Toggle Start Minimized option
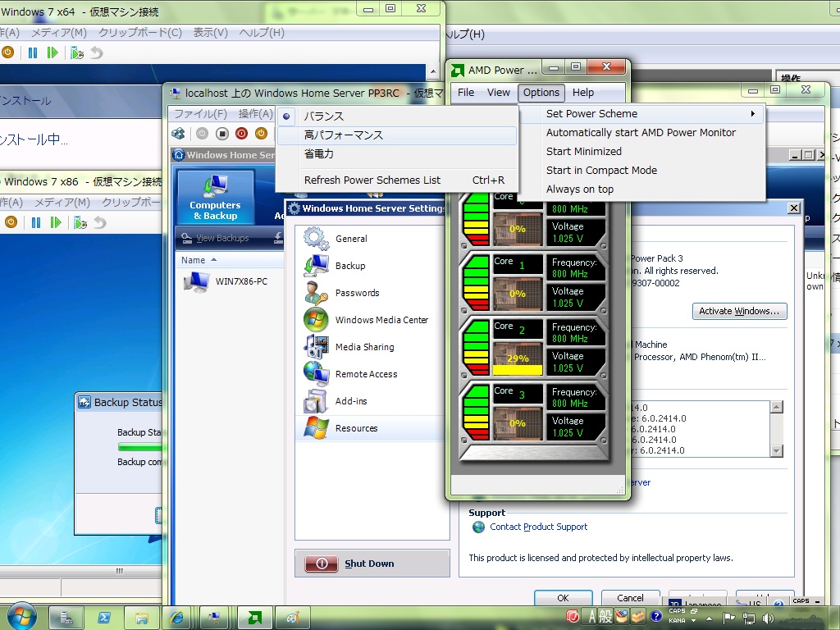840x630 pixels. 641,151
